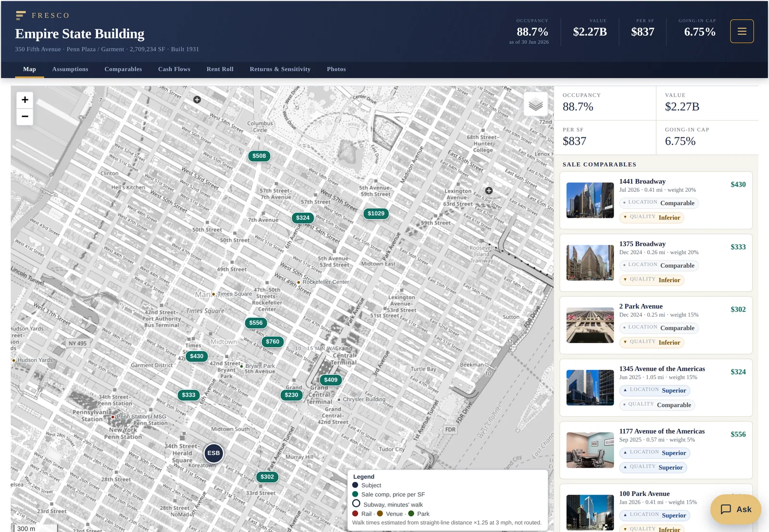Viewport: 769px width, 532px height.
Task: Click the 100 Park Avenue title
Action: click(x=644, y=494)
